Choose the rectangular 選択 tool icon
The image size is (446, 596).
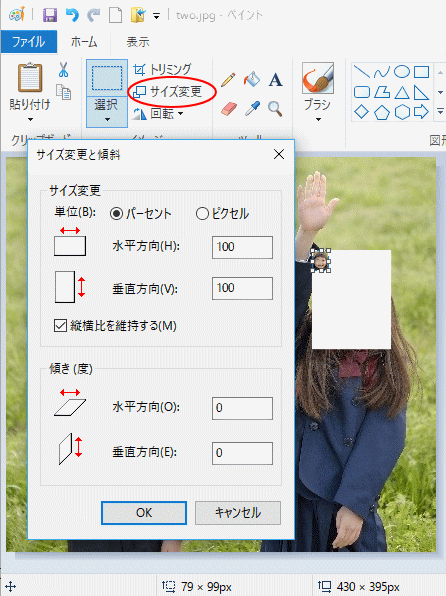pyautogui.click(x=107, y=78)
